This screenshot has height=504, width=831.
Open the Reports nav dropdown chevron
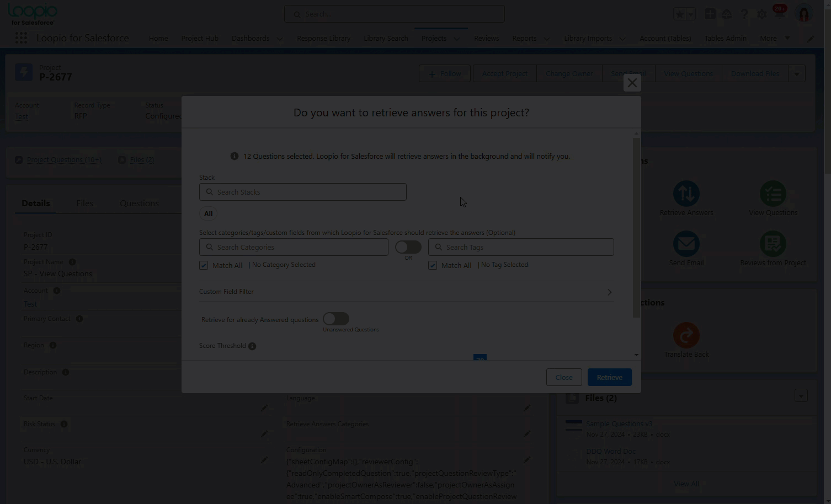tap(547, 39)
